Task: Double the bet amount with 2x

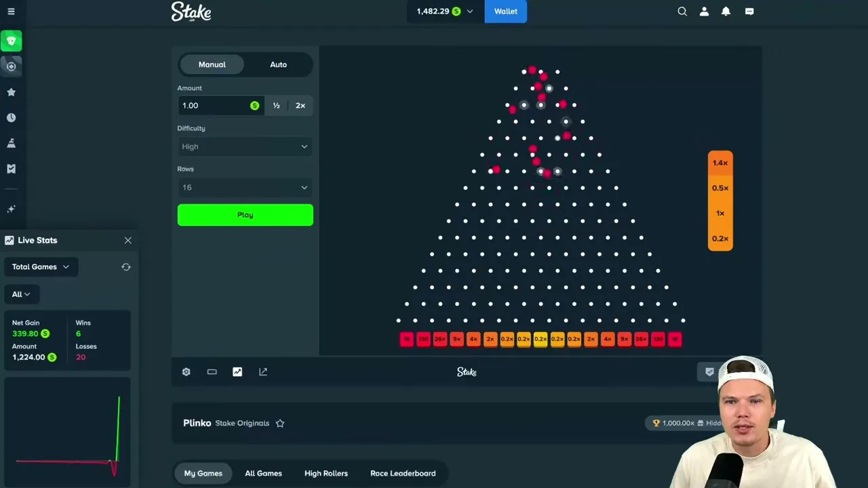Action: [300, 106]
